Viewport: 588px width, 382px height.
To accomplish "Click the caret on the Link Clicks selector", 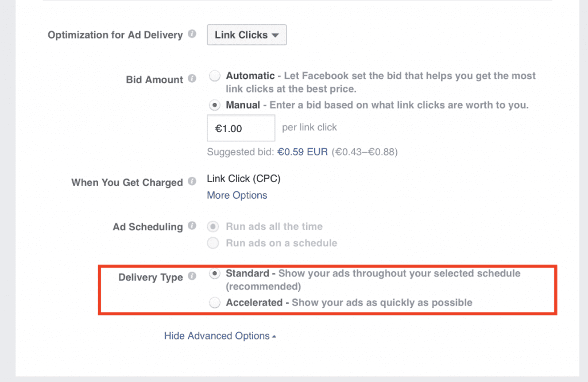I will pos(275,34).
